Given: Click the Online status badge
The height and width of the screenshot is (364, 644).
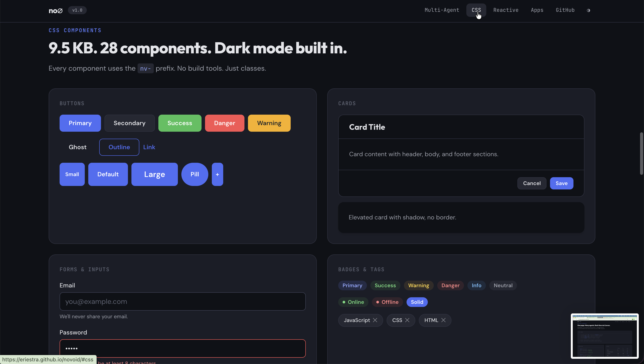Looking at the screenshot, I should click(353, 302).
